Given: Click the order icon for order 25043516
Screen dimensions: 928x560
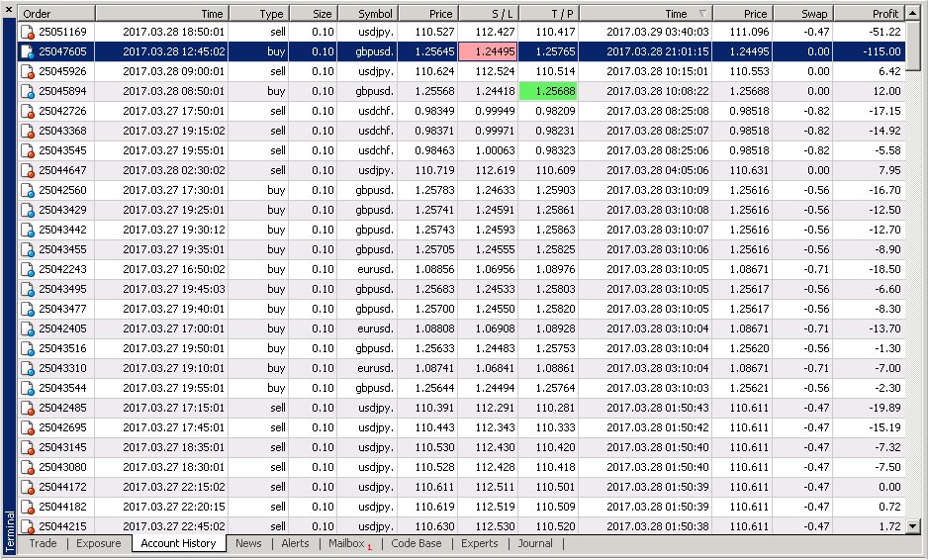Looking at the screenshot, I should 28,348.
